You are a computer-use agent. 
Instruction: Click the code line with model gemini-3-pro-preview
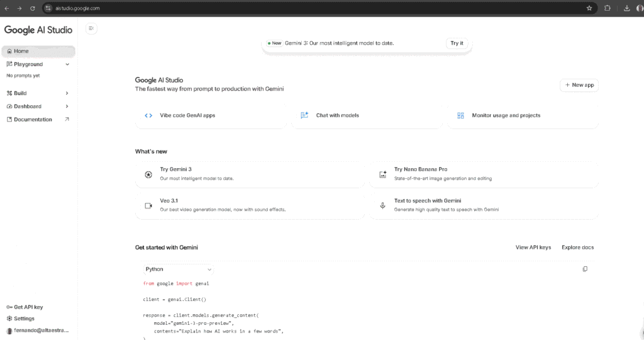(194, 323)
